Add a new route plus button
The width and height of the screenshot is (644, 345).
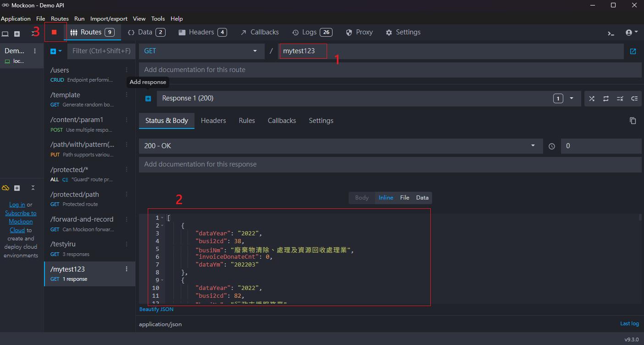point(53,51)
